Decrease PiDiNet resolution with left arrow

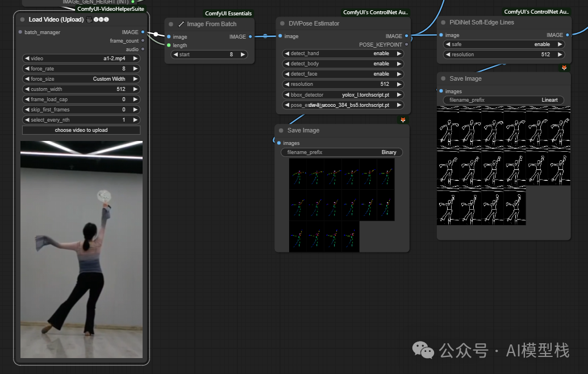(448, 55)
